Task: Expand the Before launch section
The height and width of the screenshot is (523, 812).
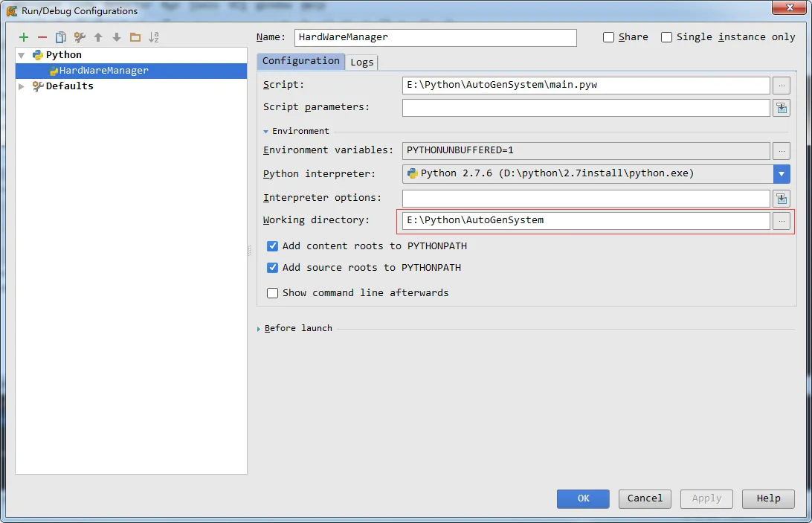Action: coord(259,328)
